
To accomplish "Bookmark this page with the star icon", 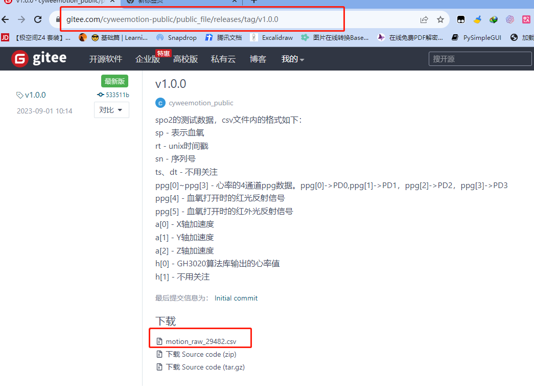I will (x=440, y=20).
